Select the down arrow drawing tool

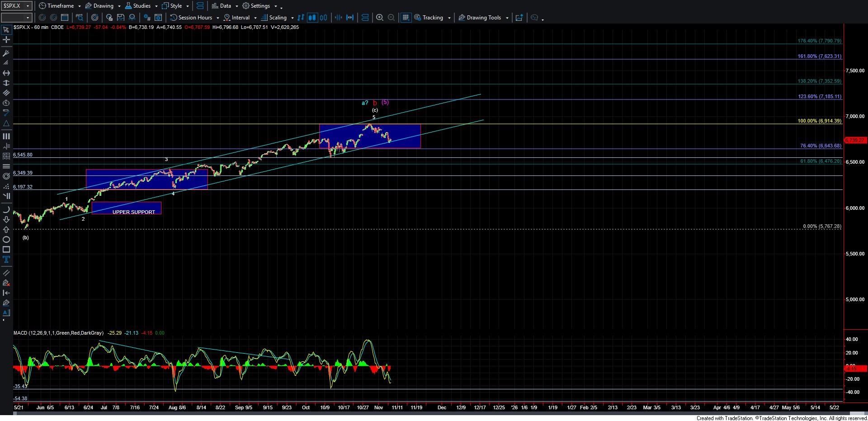[x=6, y=220]
